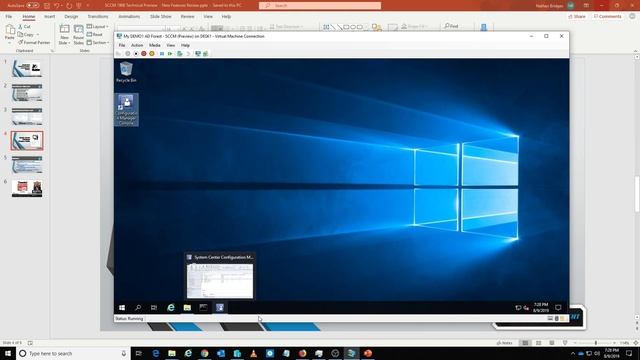Viewport: 640px width, 360px height.
Task: Click the VM toolbar green Start button
Action: [170, 53]
